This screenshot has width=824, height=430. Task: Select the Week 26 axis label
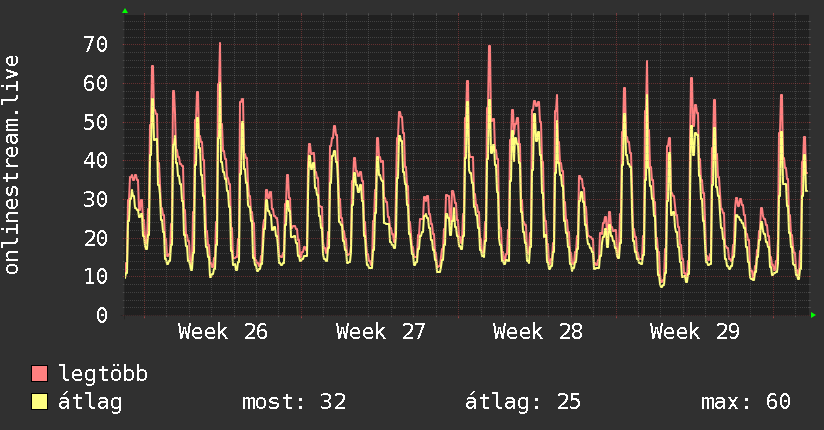pyautogui.click(x=223, y=332)
